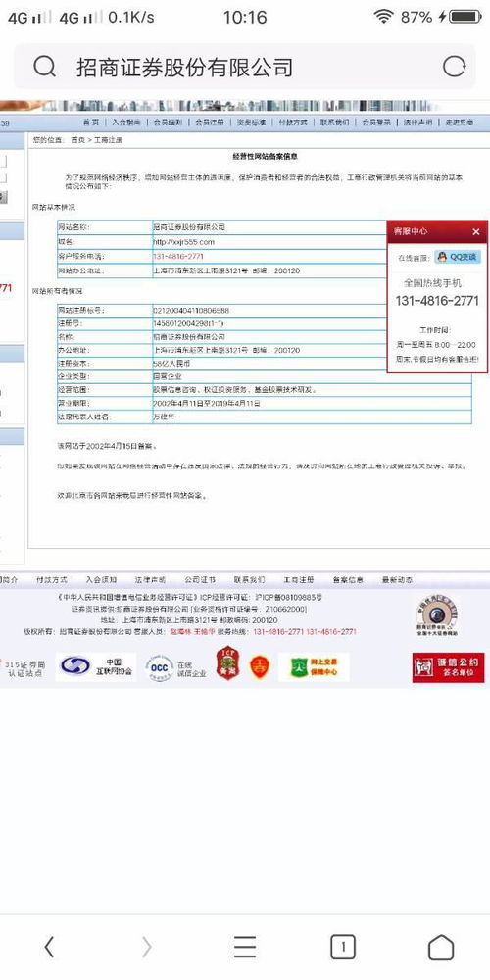Screen dimensions: 490x980
Task: Click the text 该网站于2002年4月15日备案
Action: (107, 446)
